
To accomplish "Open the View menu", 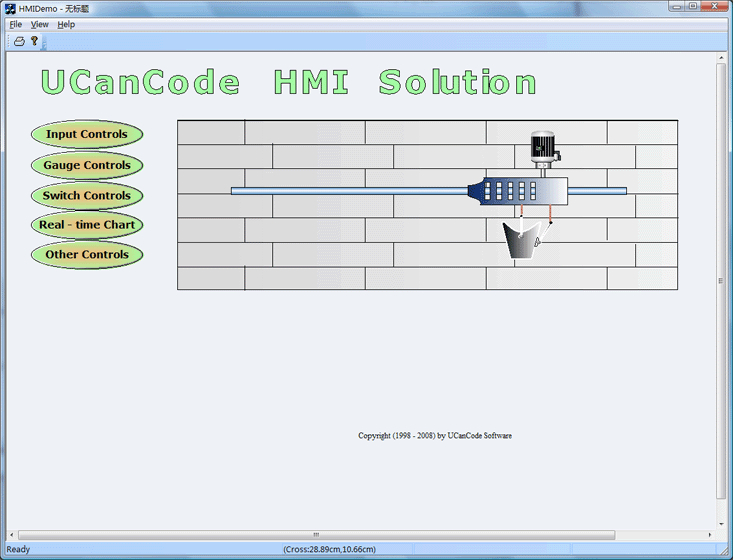I will (40, 24).
